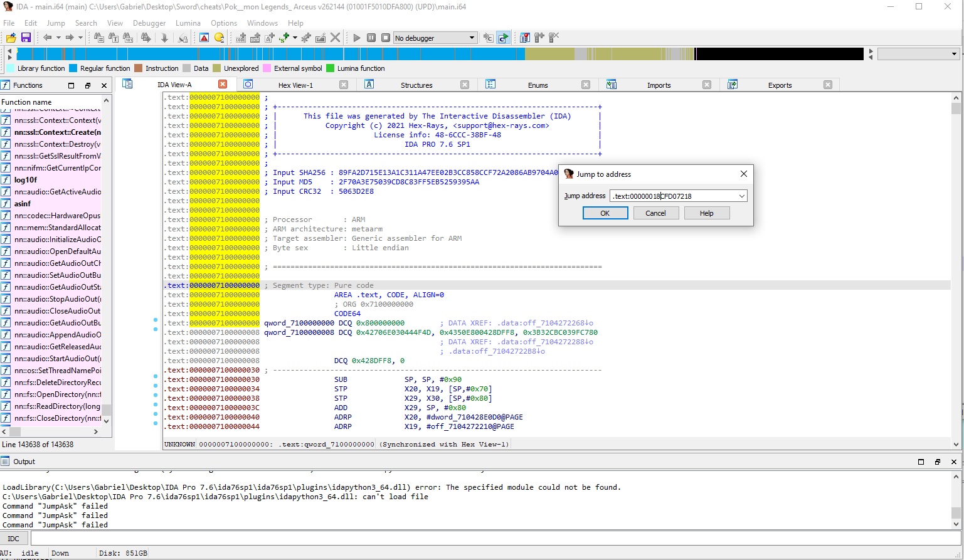The image size is (964, 560).
Task: Click the IDC language button
Action: point(14,538)
